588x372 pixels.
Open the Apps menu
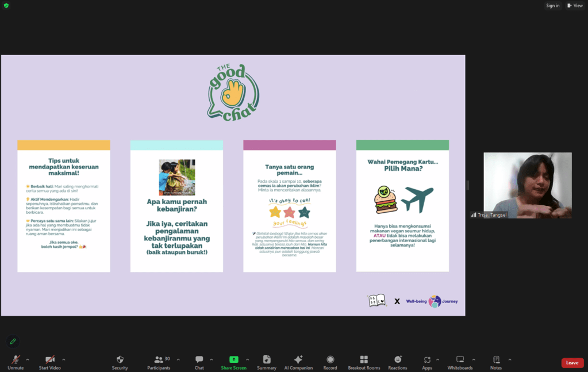pos(427,360)
